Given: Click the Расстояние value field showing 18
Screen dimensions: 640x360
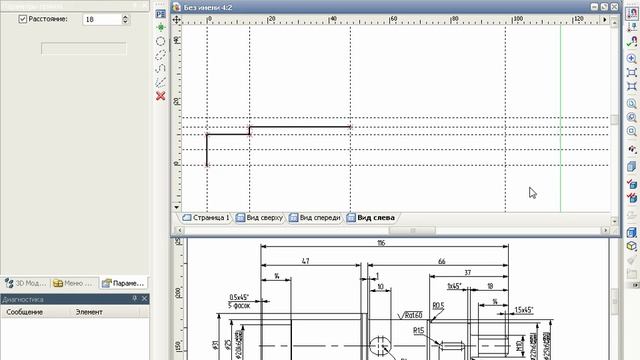Looking at the screenshot, I should 102,19.
